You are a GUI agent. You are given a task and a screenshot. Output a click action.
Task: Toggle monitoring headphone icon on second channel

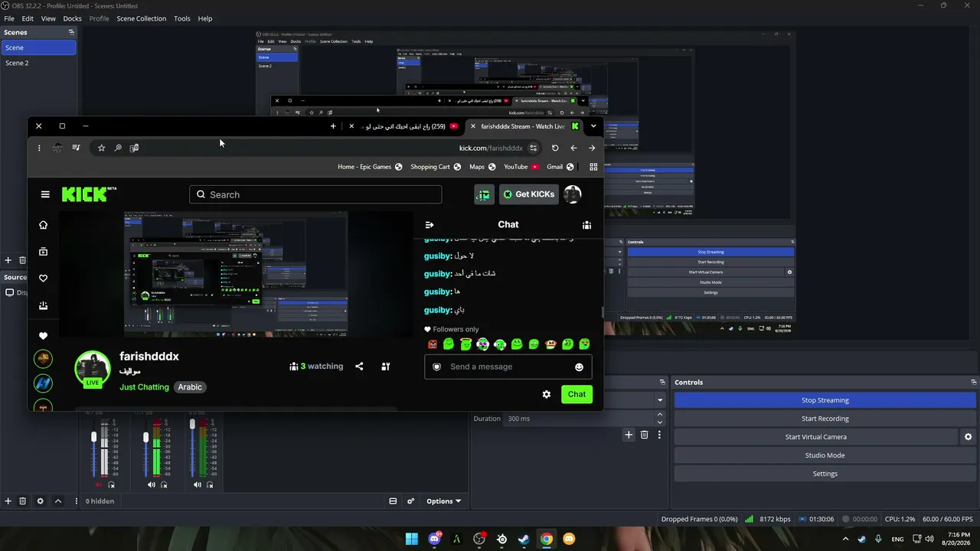coord(164,484)
